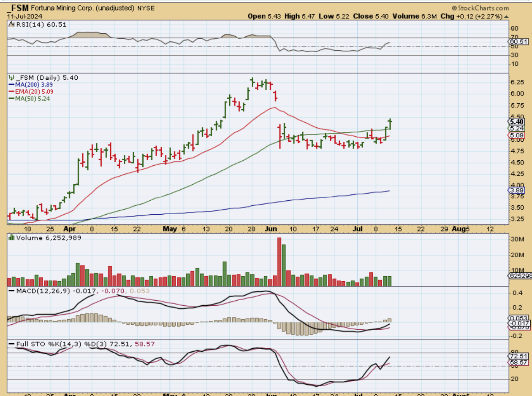532x396 pixels.
Task: Click the EMA(20) 5.09 legend entry
Action: click(31, 92)
